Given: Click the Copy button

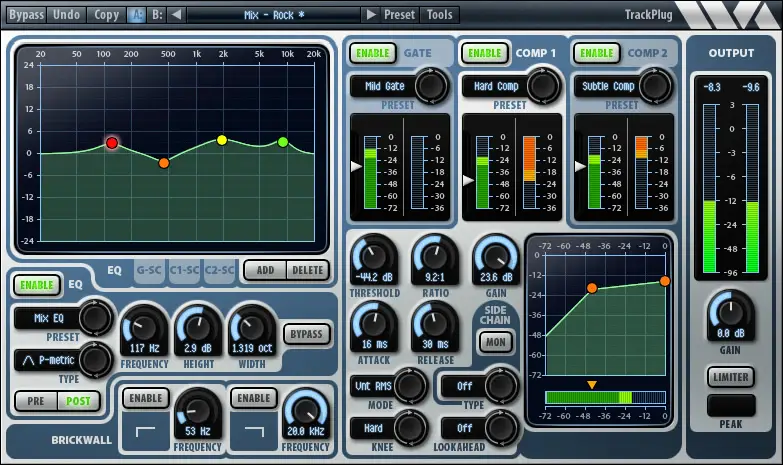Looking at the screenshot, I should tap(106, 15).
